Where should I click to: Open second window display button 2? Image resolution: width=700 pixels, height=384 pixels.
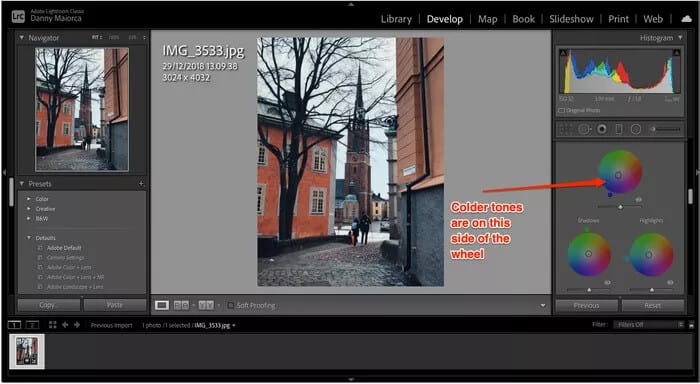[x=32, y=325]
